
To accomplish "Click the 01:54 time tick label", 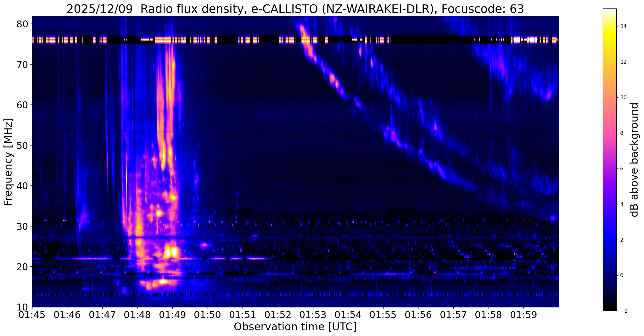I will tap(348, 315).
